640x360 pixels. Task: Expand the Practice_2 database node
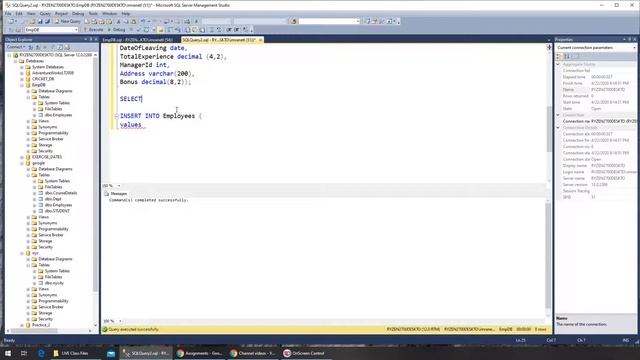tap(22, 325)
